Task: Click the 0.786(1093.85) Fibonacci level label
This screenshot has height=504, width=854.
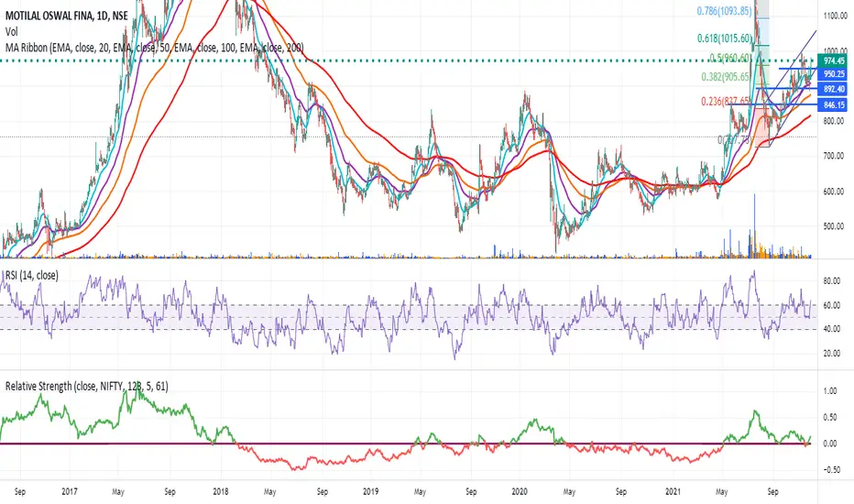Action: click(725, 11)
